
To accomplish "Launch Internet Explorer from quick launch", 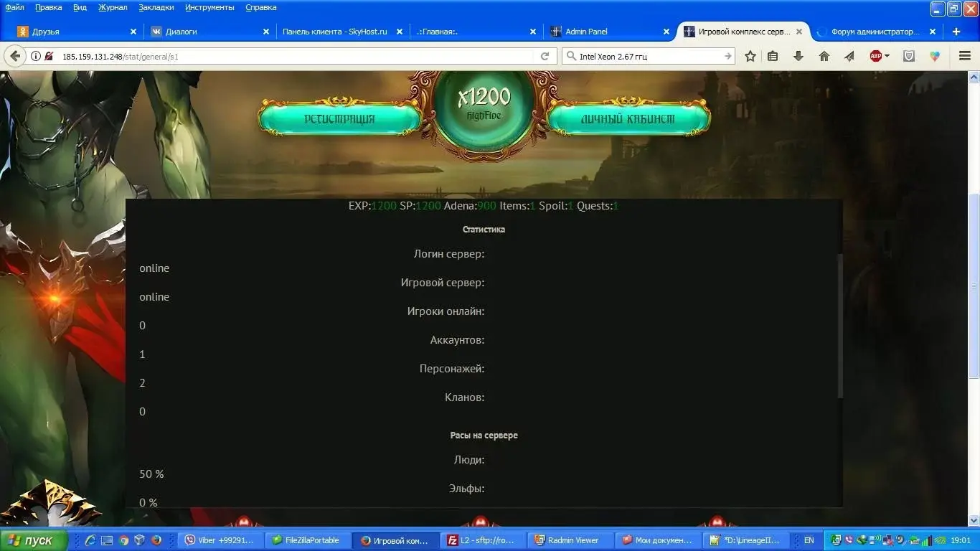I will tap(91, 540).
